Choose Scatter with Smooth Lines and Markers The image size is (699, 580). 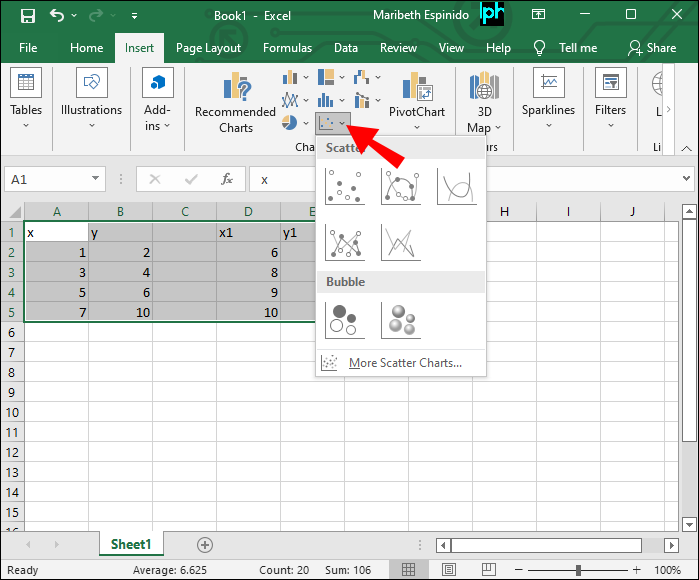tap(401, 186)
